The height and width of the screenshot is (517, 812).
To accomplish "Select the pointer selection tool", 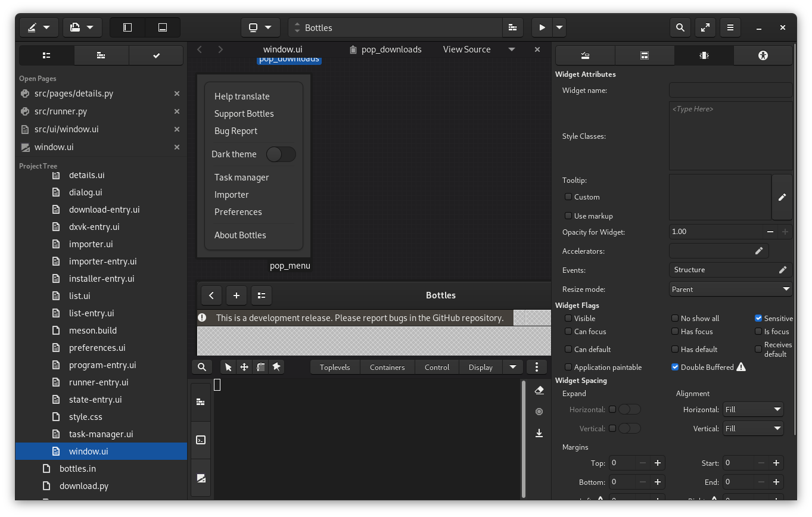I will point(228,367).
